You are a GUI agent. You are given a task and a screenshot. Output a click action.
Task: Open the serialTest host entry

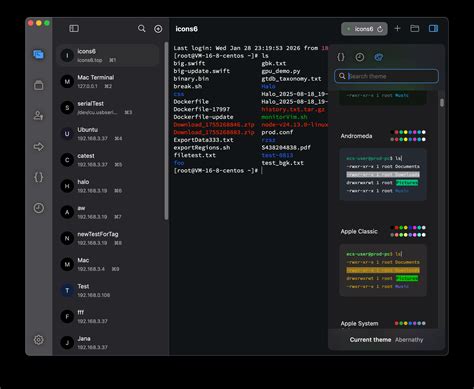(108, 108)
